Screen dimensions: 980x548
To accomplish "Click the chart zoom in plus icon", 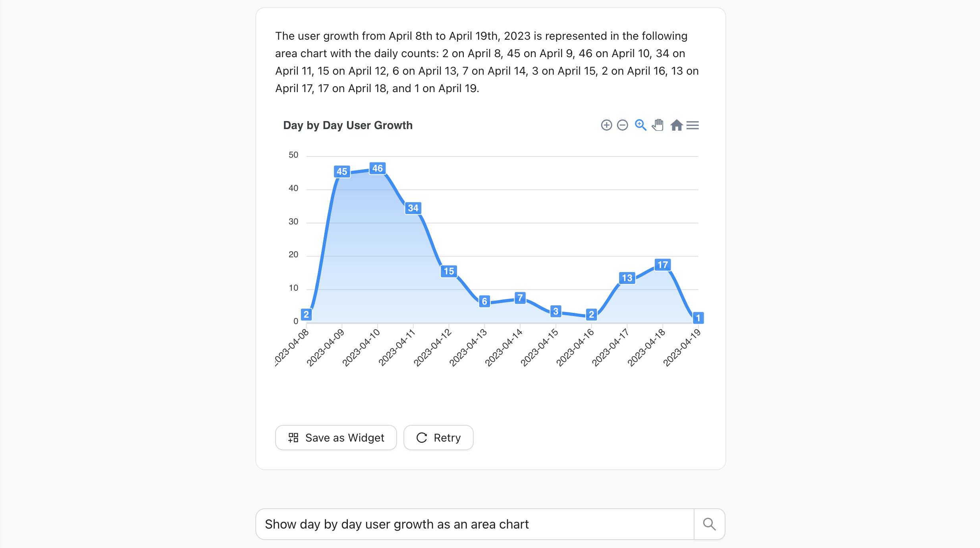I will [606, 125].
